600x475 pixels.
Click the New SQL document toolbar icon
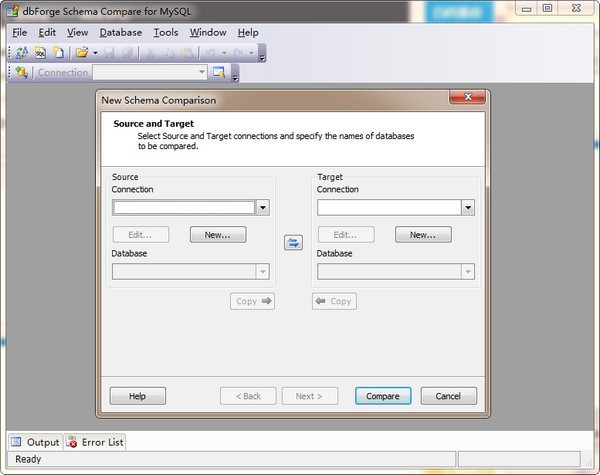coord(40,52)
